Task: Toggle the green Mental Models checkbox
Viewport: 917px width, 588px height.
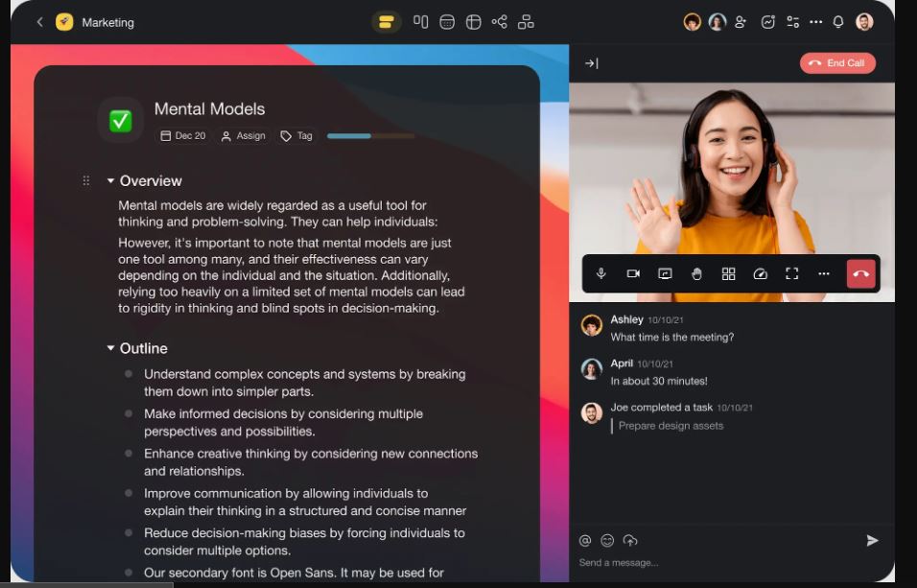Action: tap(120, 121)
